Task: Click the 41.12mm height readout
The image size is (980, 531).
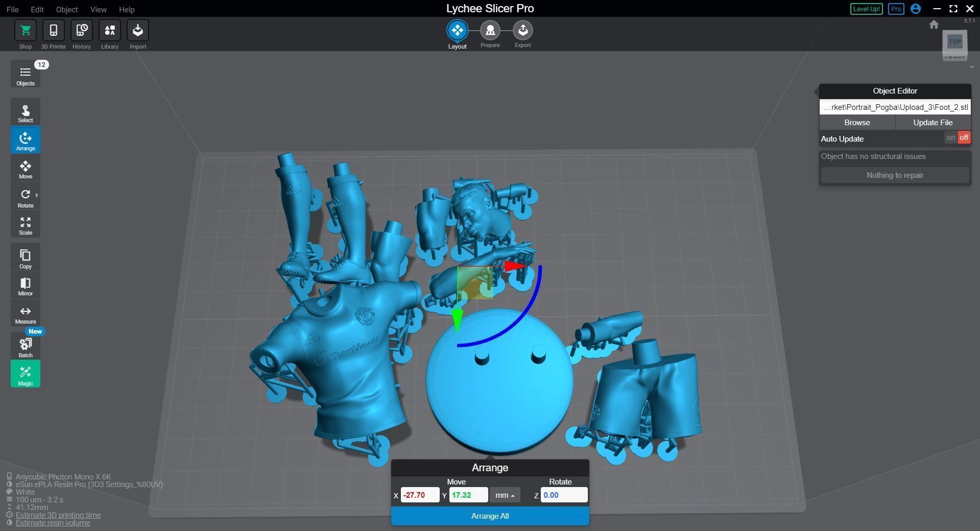Action: tap(32, 507)
